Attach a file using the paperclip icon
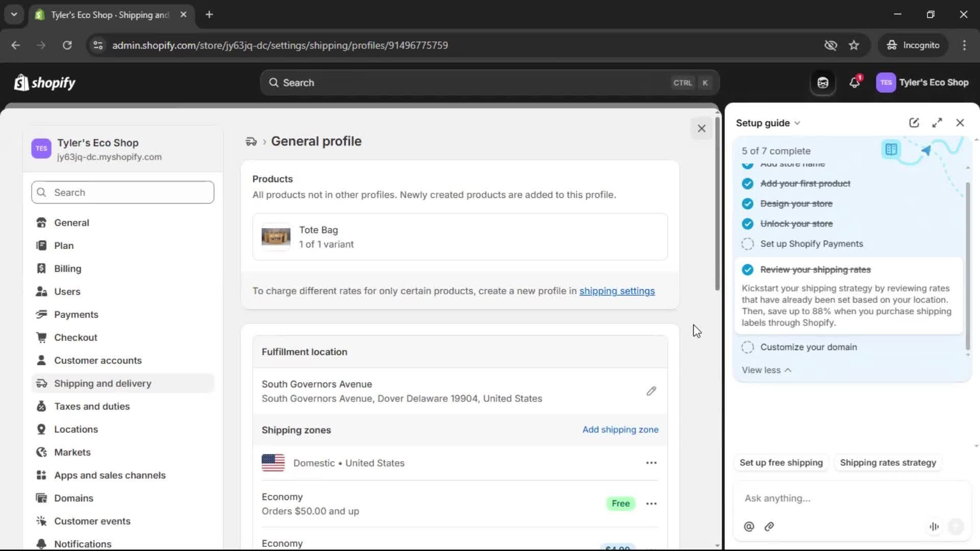The image size is (980, 551). click(769, 527)
